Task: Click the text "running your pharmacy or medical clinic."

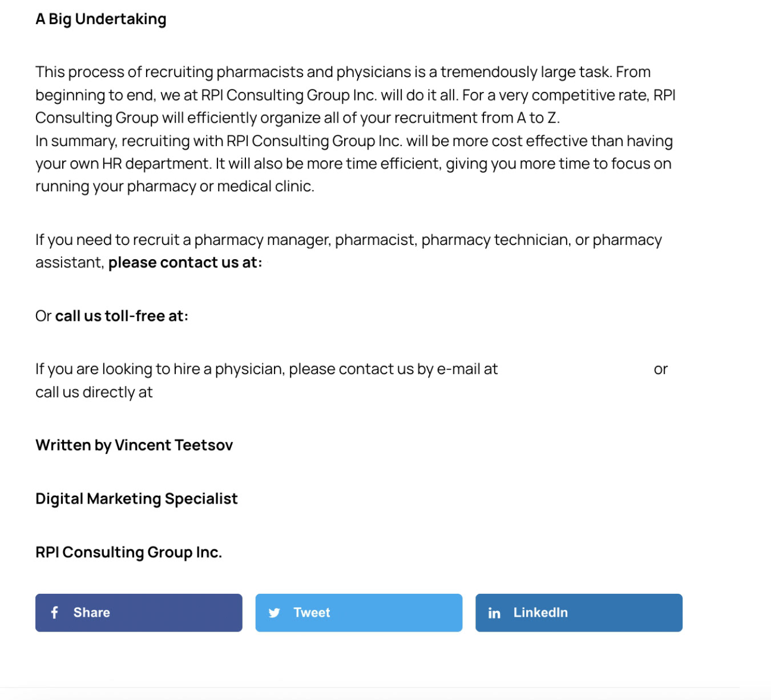Action: pyautogui.click(x=175, y=187)
